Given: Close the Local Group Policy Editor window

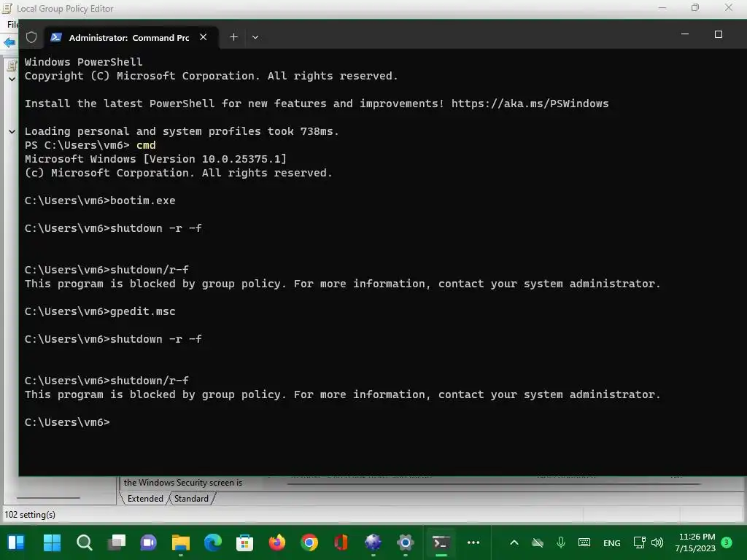Looking at the screenshot, I should point(729,8).
